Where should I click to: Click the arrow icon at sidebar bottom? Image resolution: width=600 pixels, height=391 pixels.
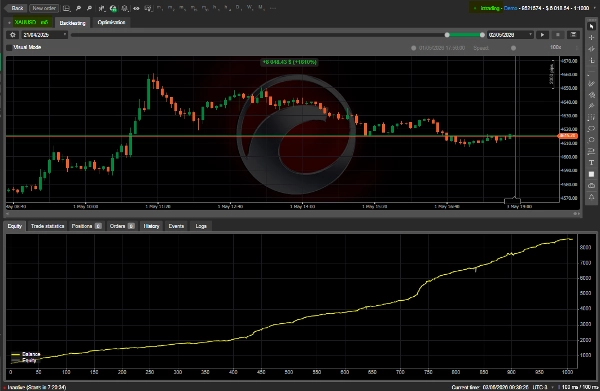[592, 197]
